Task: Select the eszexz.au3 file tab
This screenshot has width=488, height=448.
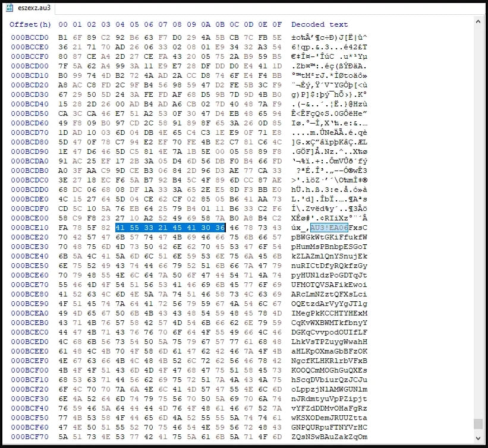Action: point(29,8)
